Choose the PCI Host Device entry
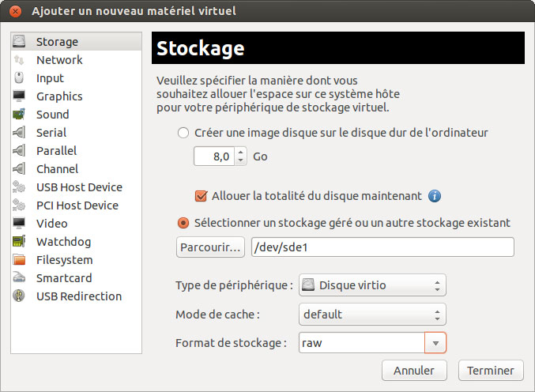The image size is (535, 392). click(x=76, y=205)
